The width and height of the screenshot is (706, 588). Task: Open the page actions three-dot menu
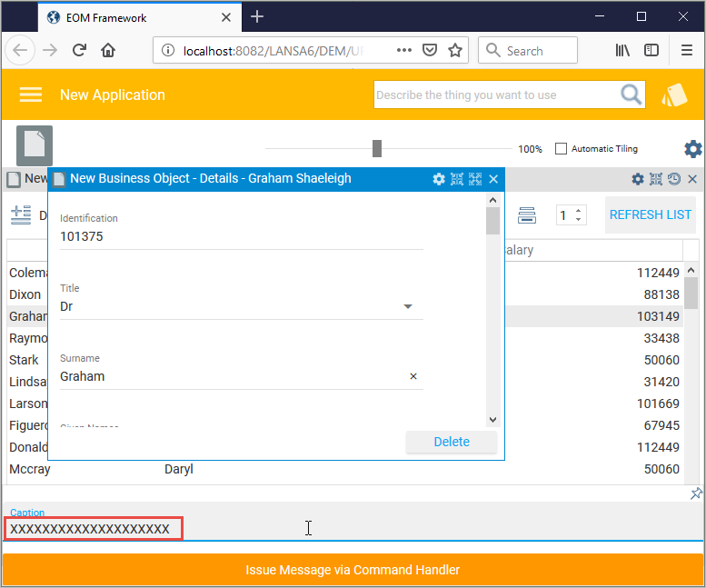[403, 50]
